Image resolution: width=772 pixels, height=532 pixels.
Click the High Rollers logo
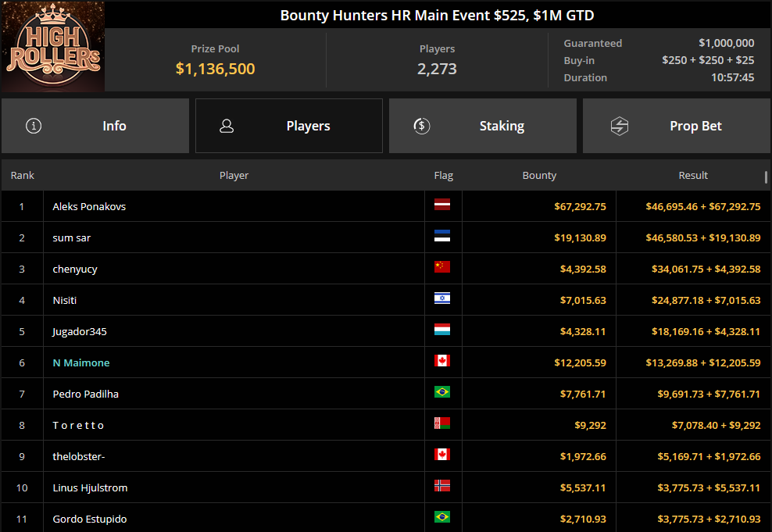coord(52,47)
